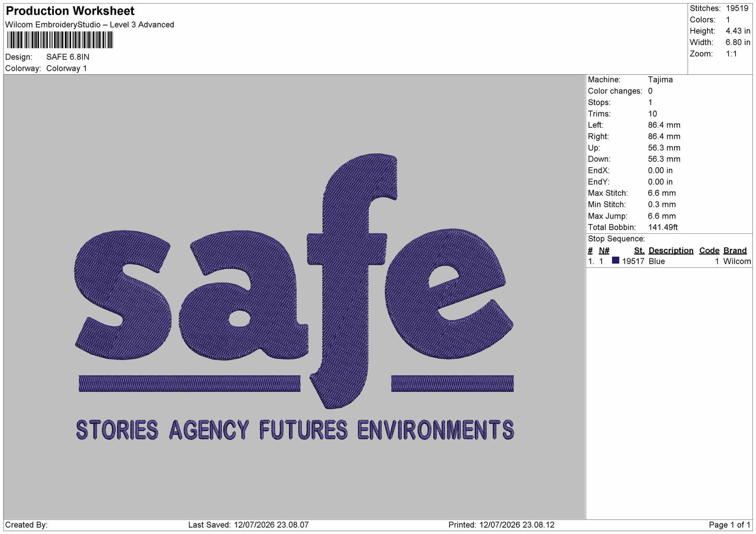
Task: Click the Brand column header
Action: (x=735, y=251)
